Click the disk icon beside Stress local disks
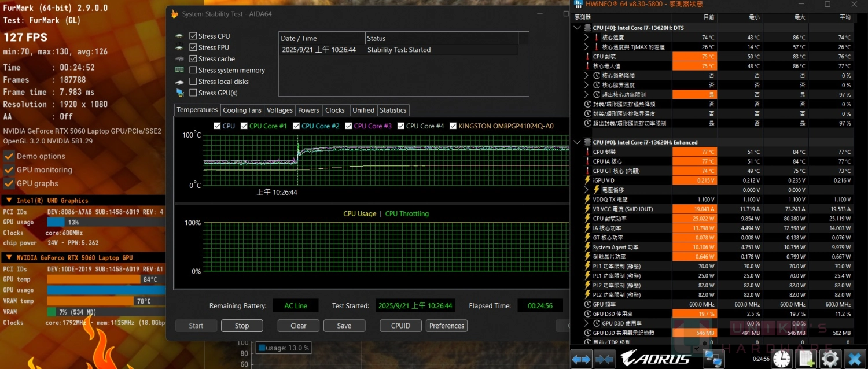 coord(179,82)
